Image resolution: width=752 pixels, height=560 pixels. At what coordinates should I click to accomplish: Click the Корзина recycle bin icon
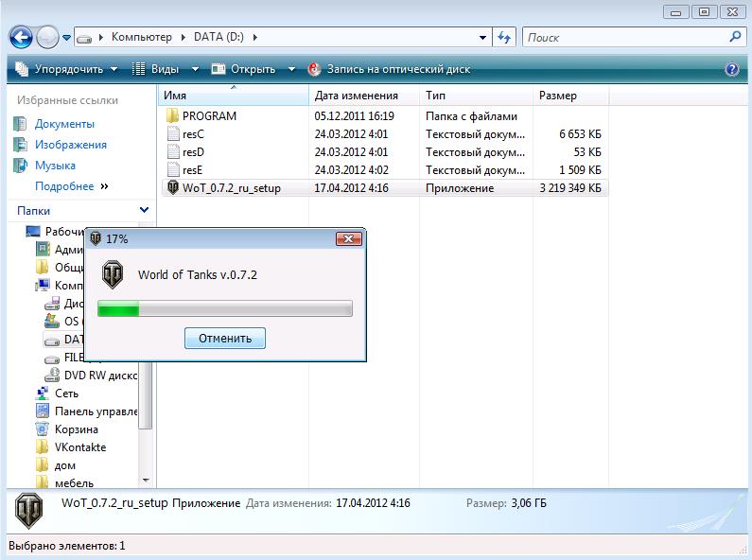(x=43, y=429)
